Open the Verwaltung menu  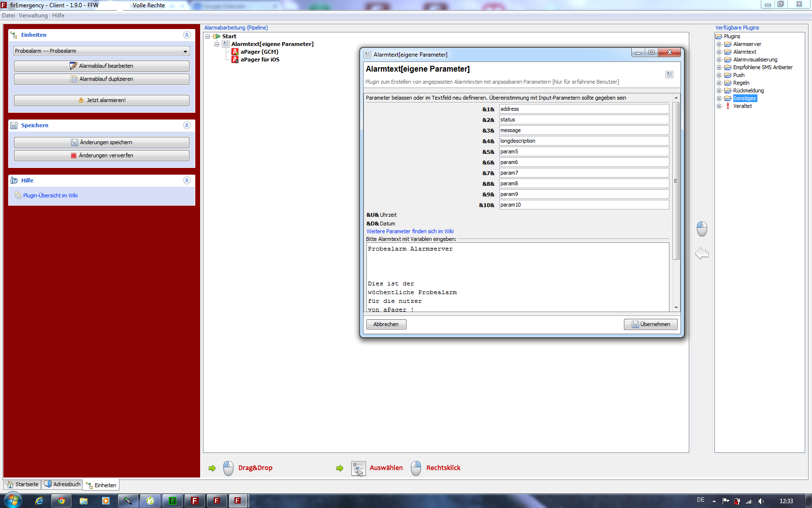coord(33,15)
